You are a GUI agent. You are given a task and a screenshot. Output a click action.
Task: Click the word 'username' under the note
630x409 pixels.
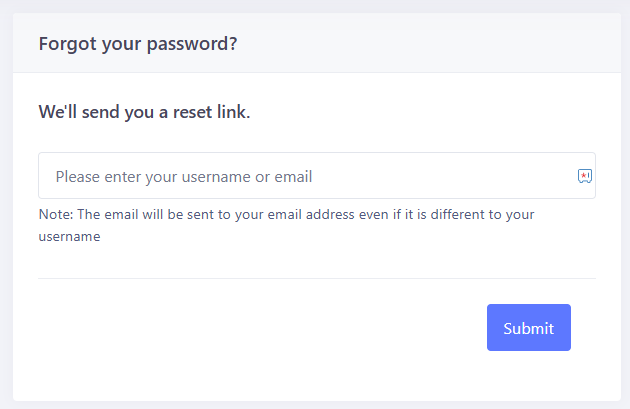(x=69, y=236)
